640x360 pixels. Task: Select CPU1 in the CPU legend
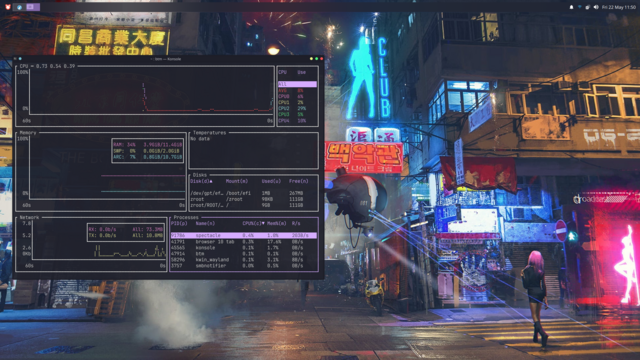pos(297,103)
